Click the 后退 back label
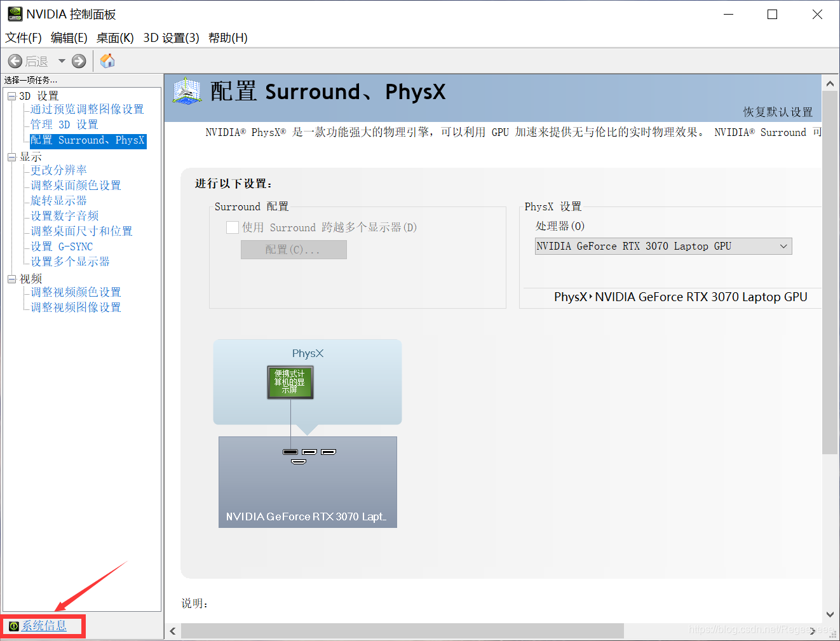Image resolution: width=840 pixels, height=641 pixels. tap(37, 62)
